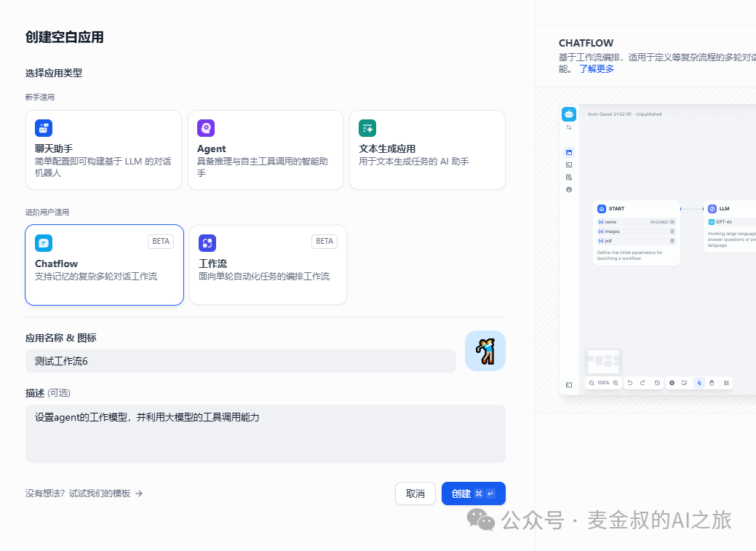756x551 pixels.
Task: Click the zoom out magnifier in the preview
Action: coord(592,383)
